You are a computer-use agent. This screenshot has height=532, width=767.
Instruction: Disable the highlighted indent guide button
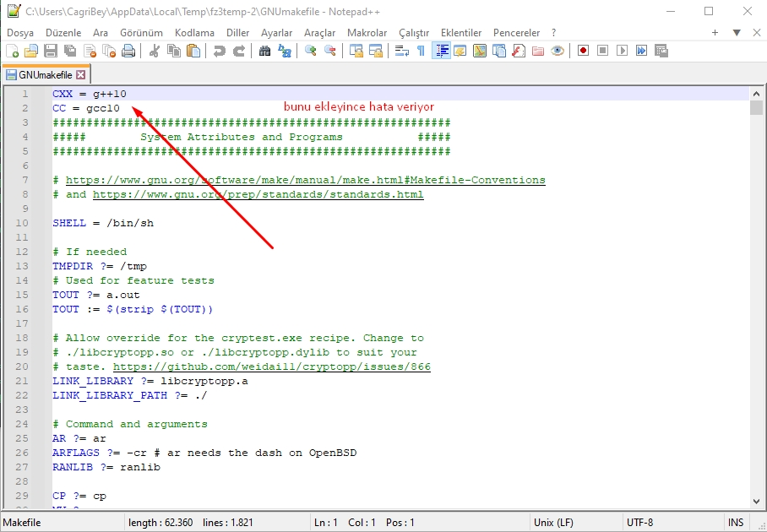click(x=441, y=51)
